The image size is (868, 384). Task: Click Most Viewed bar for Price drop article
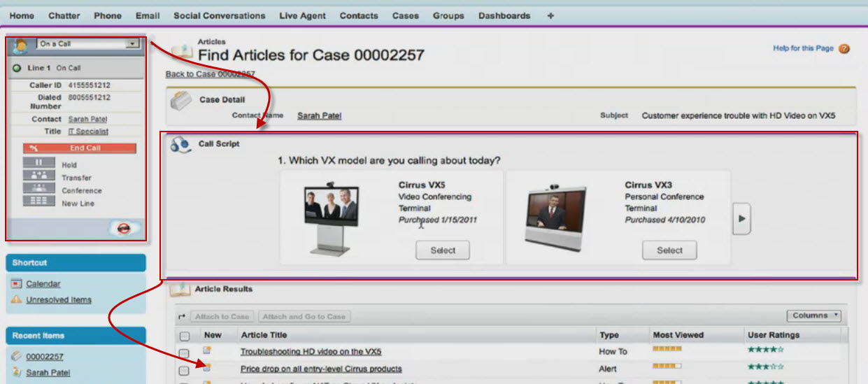667,366
